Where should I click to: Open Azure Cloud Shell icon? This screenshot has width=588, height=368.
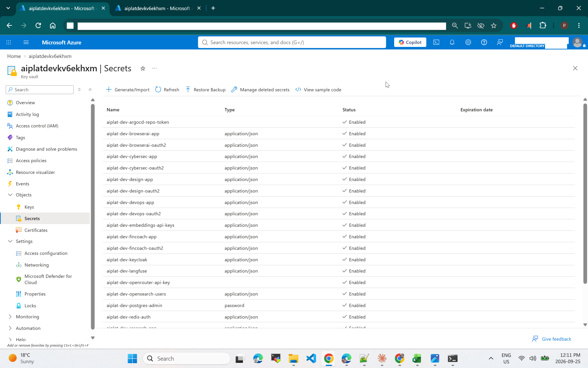(x=436, y=42)
